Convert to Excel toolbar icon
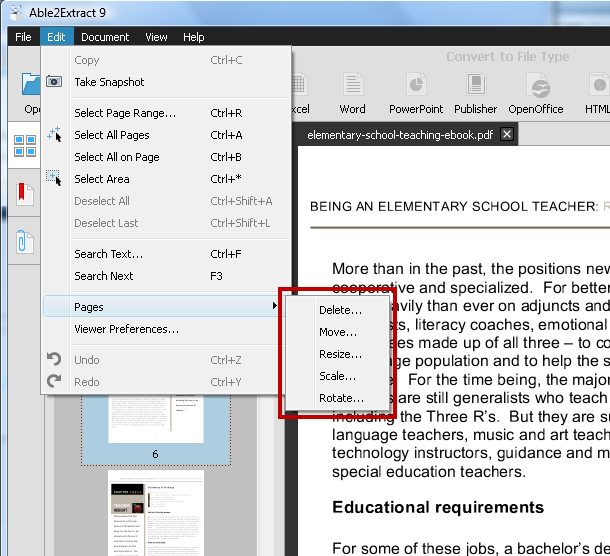The width and height of the screenshot is (610, 556). pos(299,84)
